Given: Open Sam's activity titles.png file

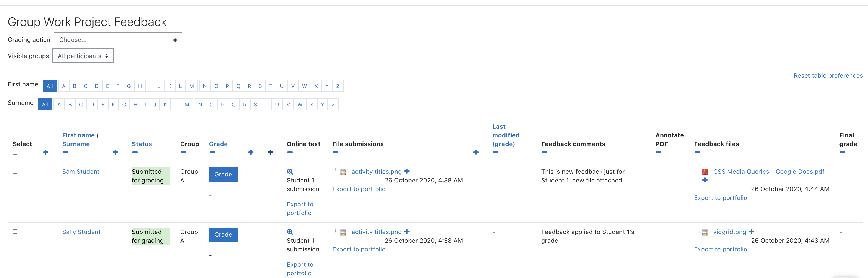Looking at the screenshot, I should [x=376, y=172].
